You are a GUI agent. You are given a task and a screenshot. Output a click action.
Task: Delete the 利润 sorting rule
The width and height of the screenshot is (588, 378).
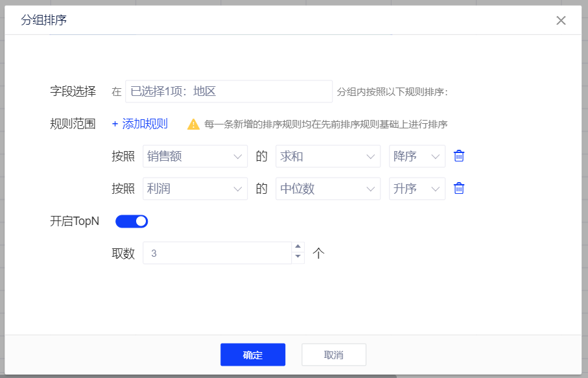click(x=459, y=189)
